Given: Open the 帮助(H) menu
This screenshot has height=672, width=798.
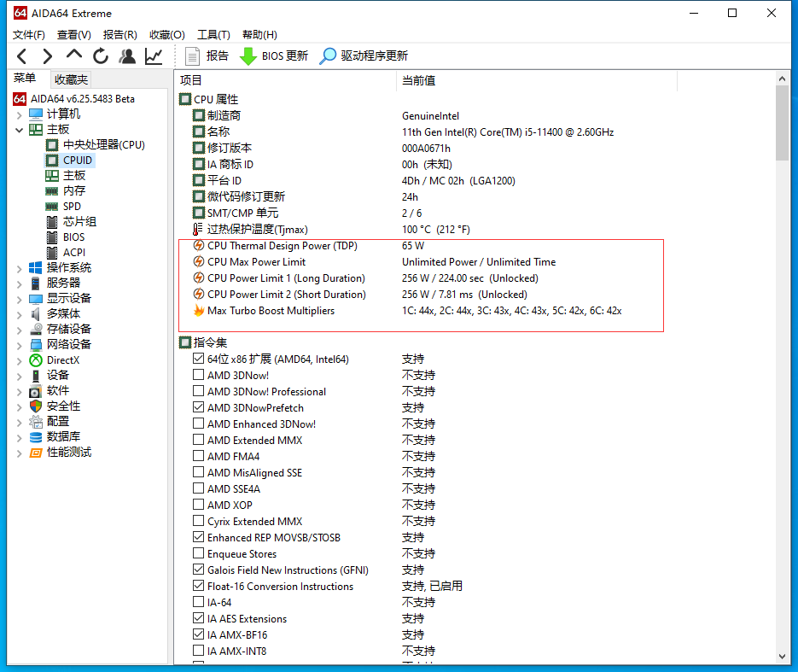Looking at the screenshot, I should (x=259, y=35).
